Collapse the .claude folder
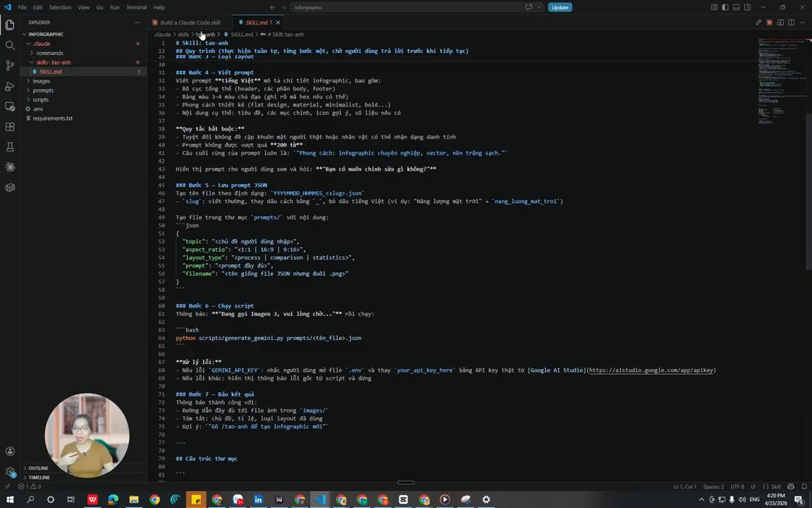The width and height of the screenshot is (812, 508). coord(28,44)
